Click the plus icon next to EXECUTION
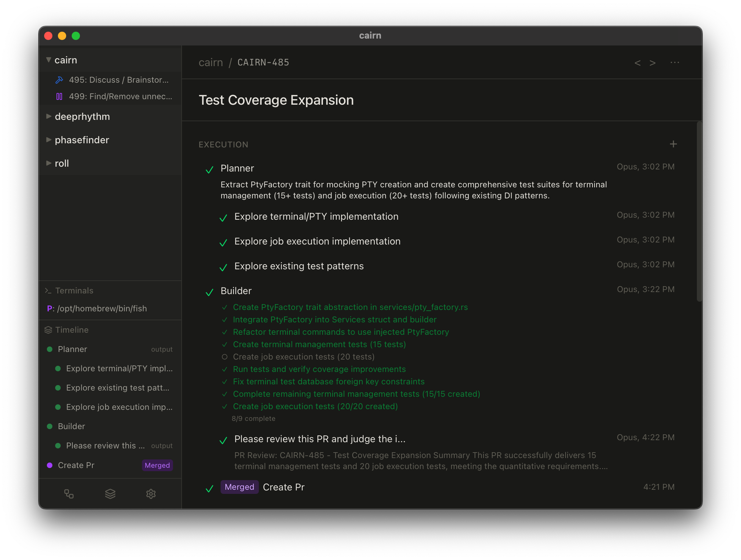Screen dimensions: 741x560 tap(673, 144)
